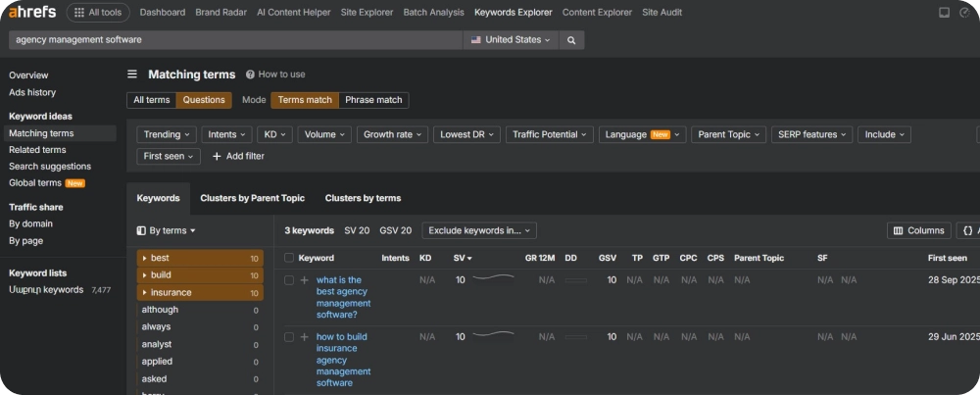Open the Volume filter dropdown
This screenshot has width=980, height=395.
[x=324, y=134]
